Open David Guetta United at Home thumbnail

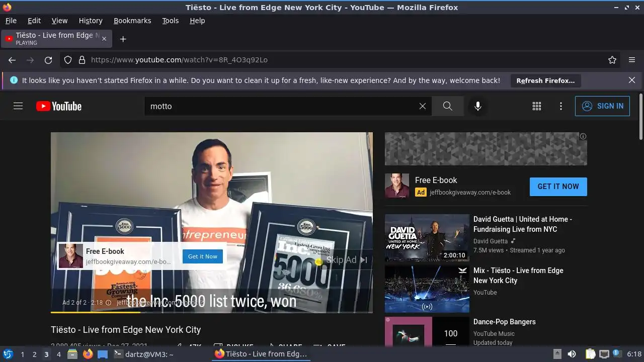[x=427, y=238]
